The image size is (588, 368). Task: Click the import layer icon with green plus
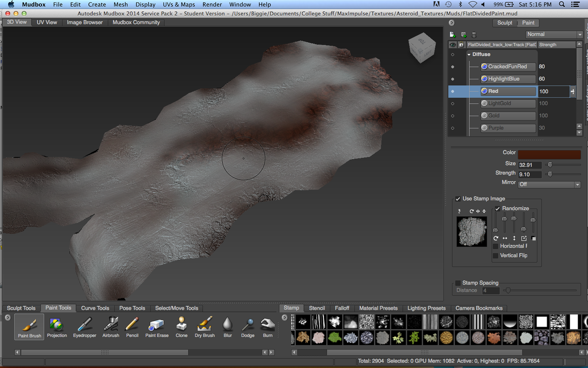[464, 35]
